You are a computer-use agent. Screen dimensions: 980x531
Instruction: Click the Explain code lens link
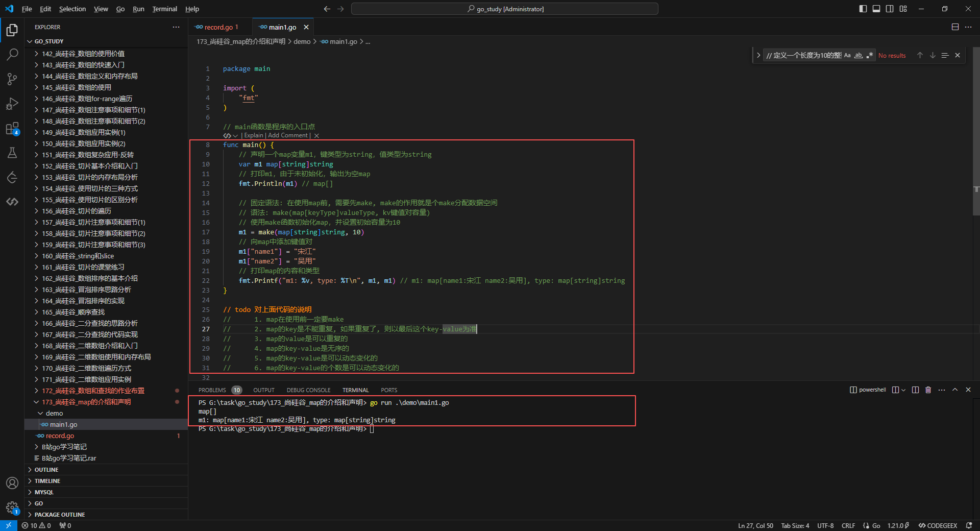pyautogui.click(x=254, y=136)
